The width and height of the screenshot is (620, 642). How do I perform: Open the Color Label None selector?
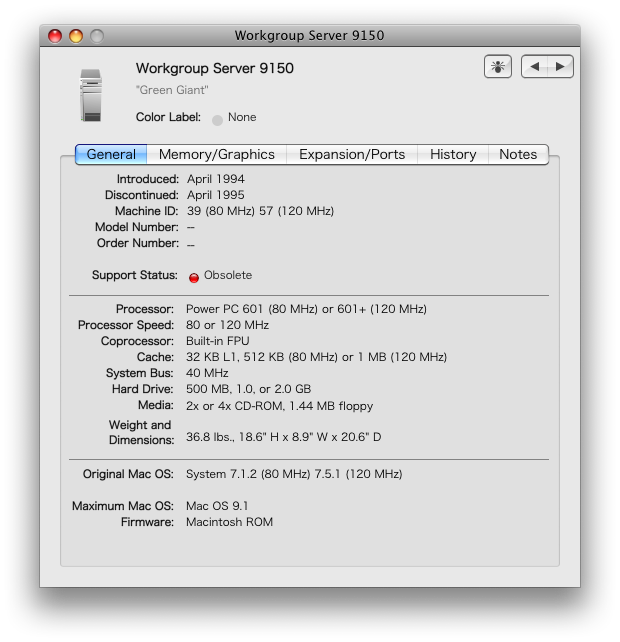(x=234, y=118)
